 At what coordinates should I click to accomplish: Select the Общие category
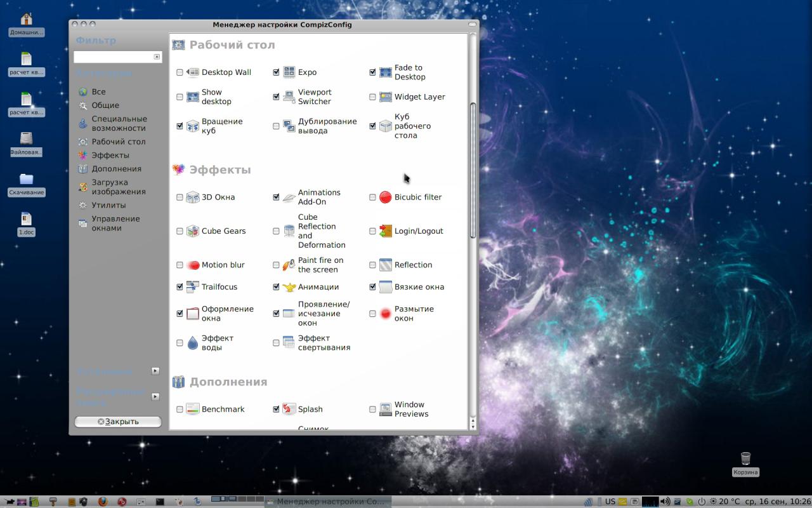98,105
